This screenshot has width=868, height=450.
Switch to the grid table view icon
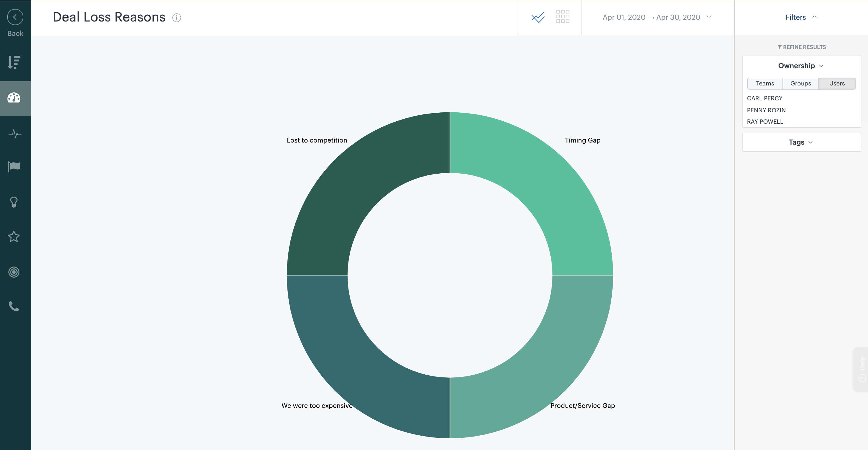coord(563,16)
